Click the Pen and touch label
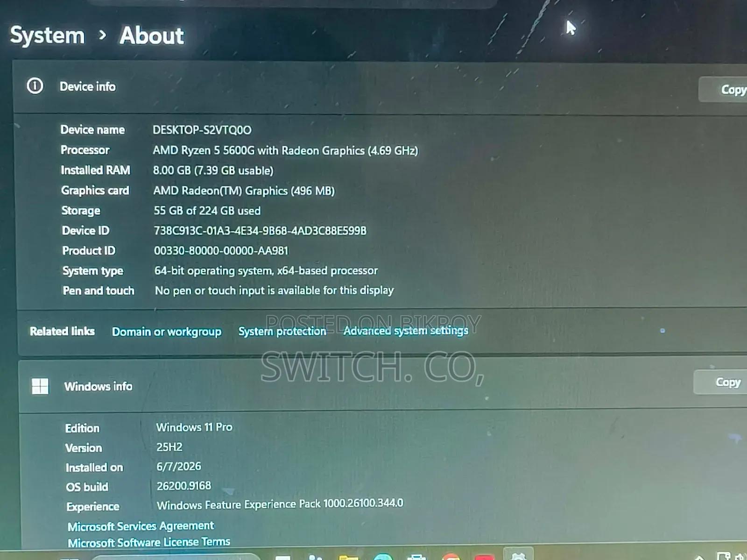Image resolution: width=747 pixels, height=560 pixels. point(99,291)
